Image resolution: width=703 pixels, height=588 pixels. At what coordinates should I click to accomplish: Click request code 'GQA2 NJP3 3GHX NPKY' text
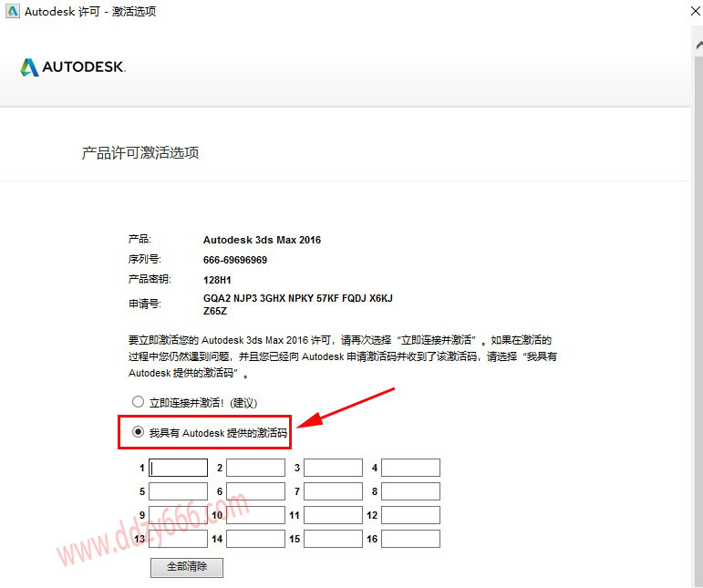[x=259, y=298]
